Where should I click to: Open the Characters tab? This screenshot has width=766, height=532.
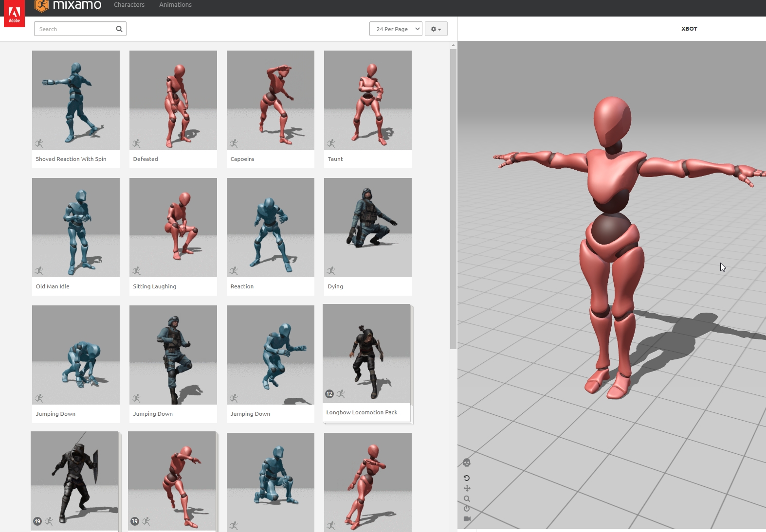[x=129, y=5]
